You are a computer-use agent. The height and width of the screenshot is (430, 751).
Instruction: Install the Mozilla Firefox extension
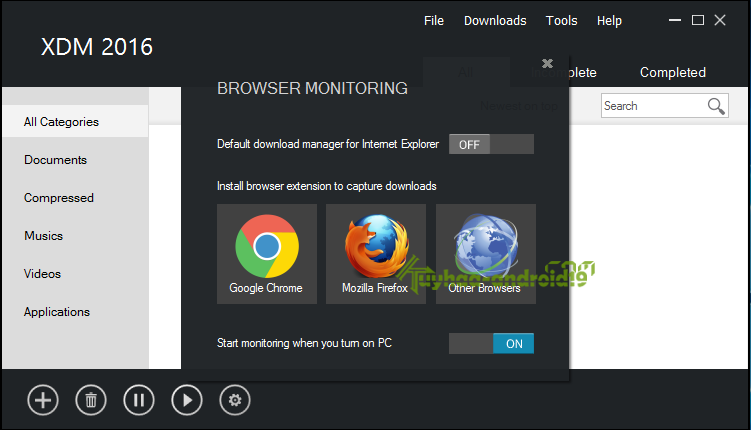click(x=376, y=254)
